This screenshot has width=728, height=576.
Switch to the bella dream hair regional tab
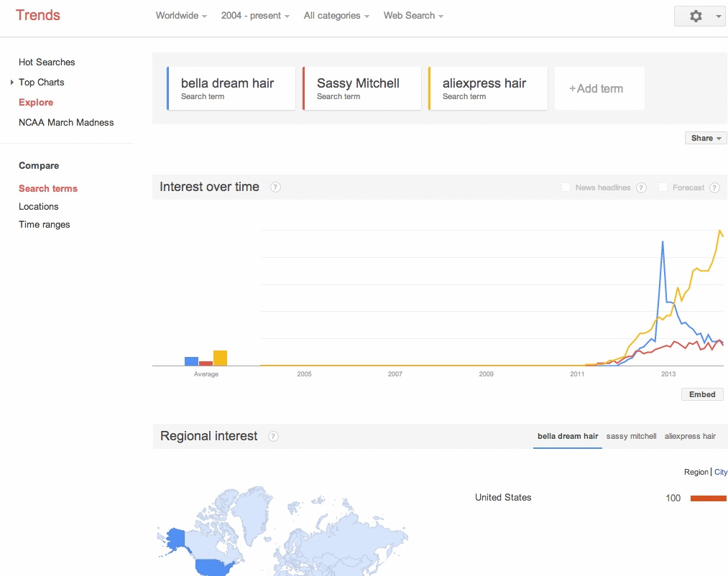(x=567, y=436)
